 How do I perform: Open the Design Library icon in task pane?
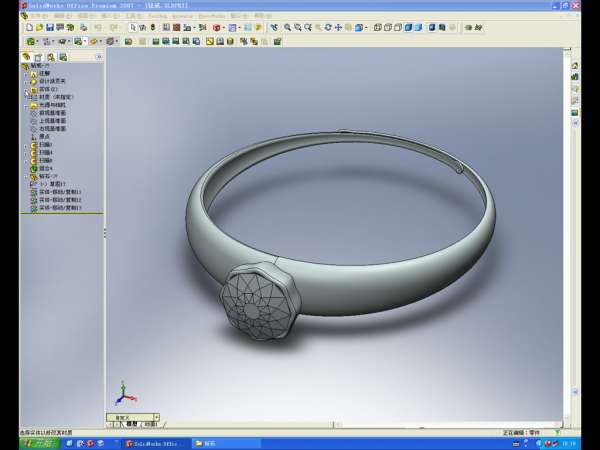tap(575, 77)
